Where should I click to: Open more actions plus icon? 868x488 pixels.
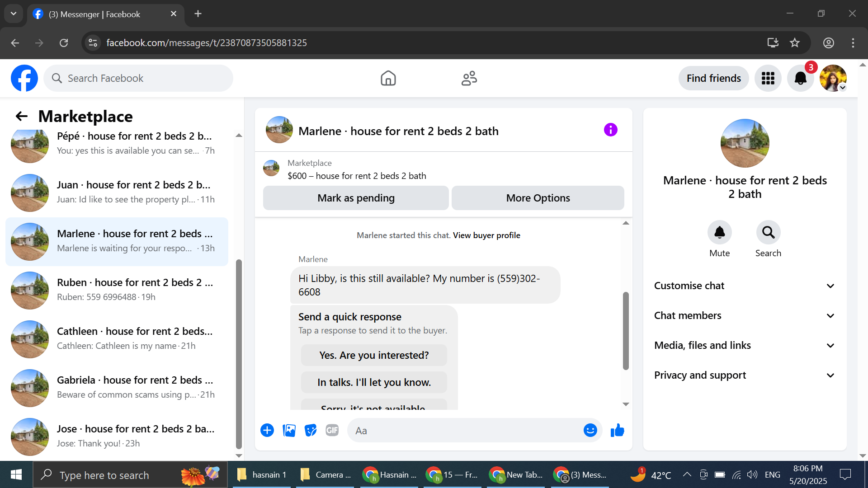click(x=267, y=431)
